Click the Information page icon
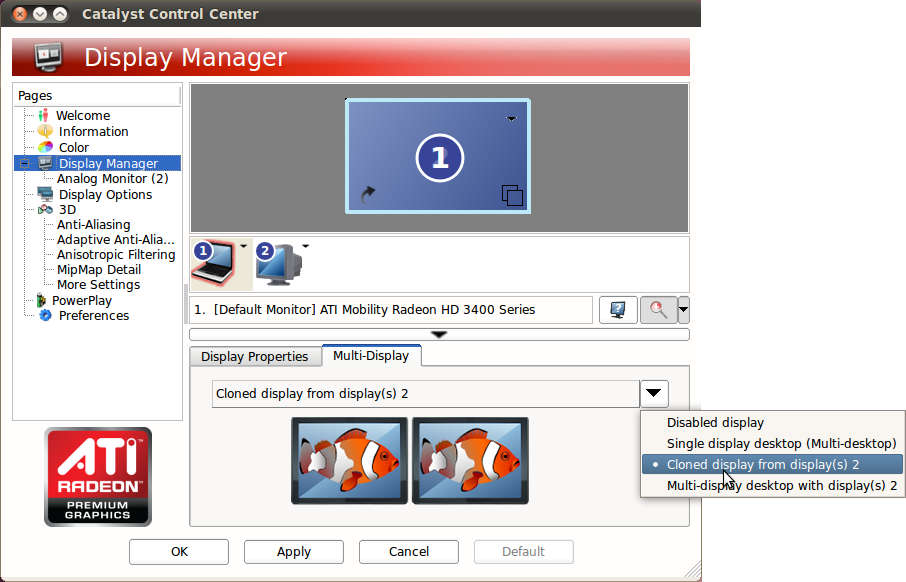 (45, 131)
